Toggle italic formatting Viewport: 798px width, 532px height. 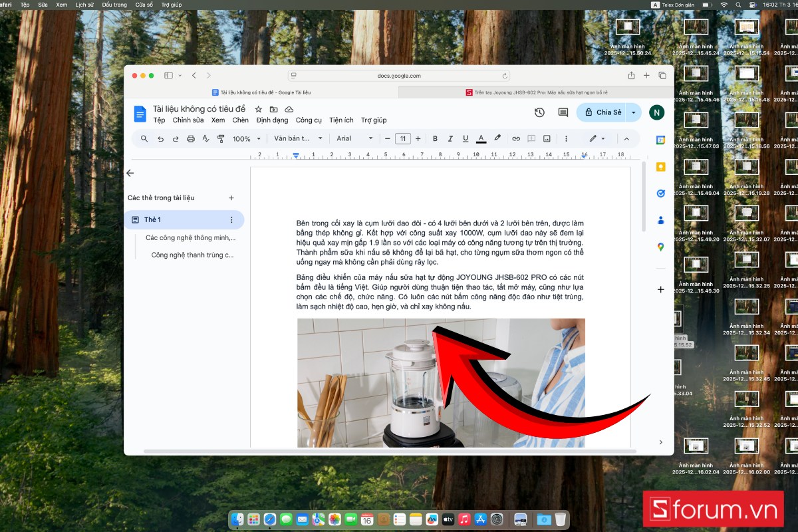(x=450, y=139)
